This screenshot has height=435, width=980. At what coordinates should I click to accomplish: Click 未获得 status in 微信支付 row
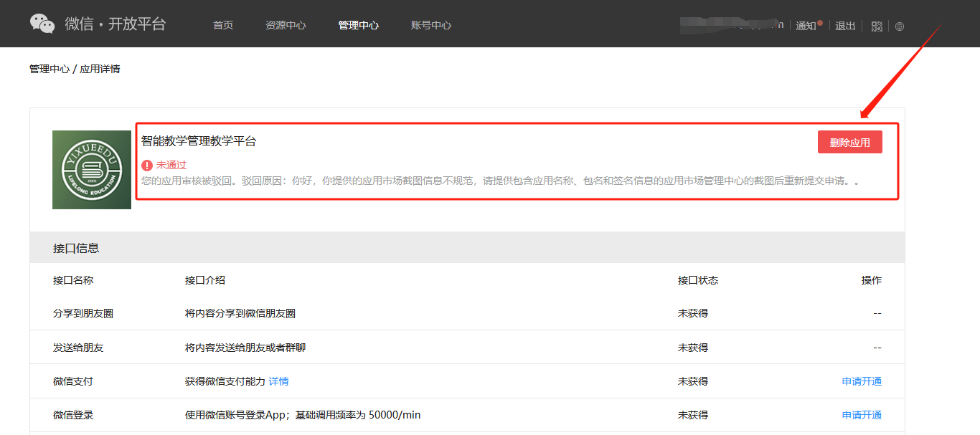[x=693, y=381]
